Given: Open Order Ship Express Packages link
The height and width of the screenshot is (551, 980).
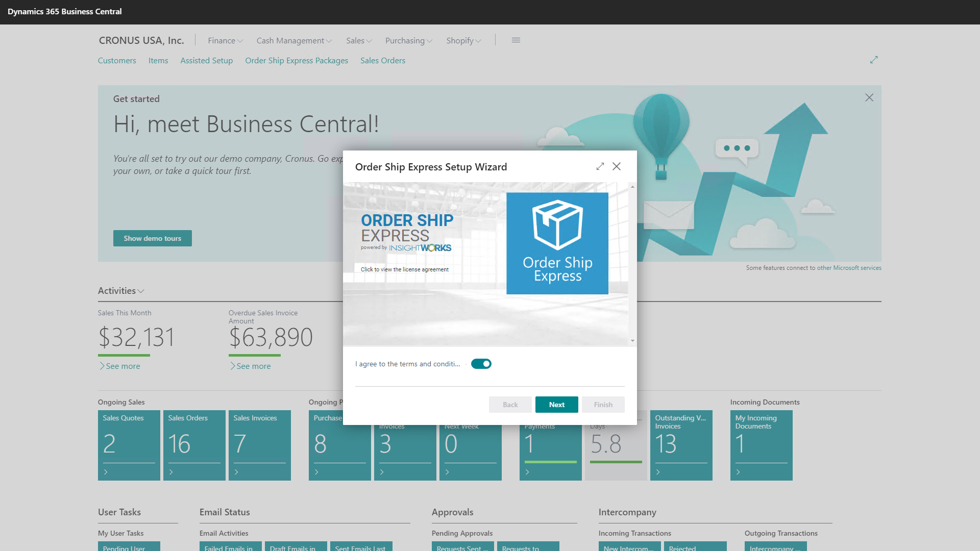Looking at the screenshot, I should coord(297,61).
